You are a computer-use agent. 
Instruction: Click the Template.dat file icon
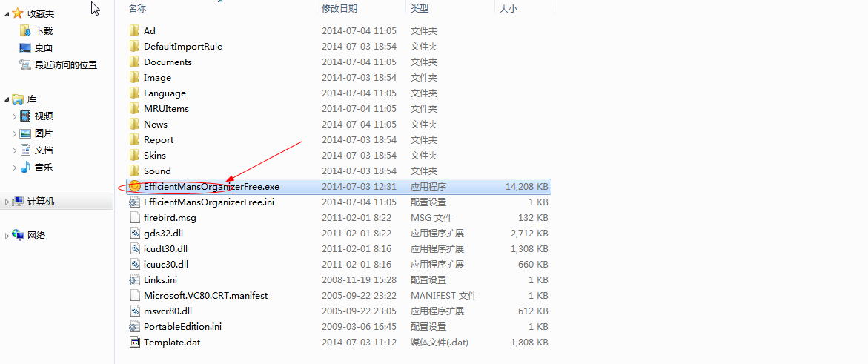[134, 342]
